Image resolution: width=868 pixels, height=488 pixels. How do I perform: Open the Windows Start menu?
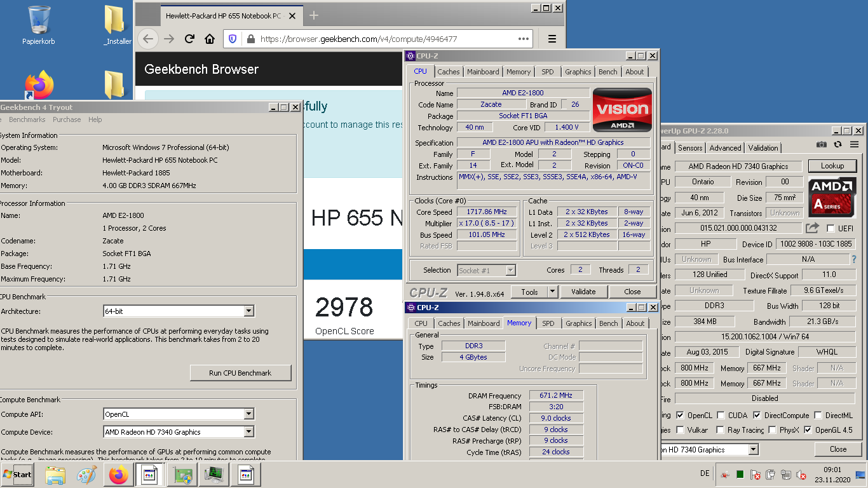[x=18, y=475]
